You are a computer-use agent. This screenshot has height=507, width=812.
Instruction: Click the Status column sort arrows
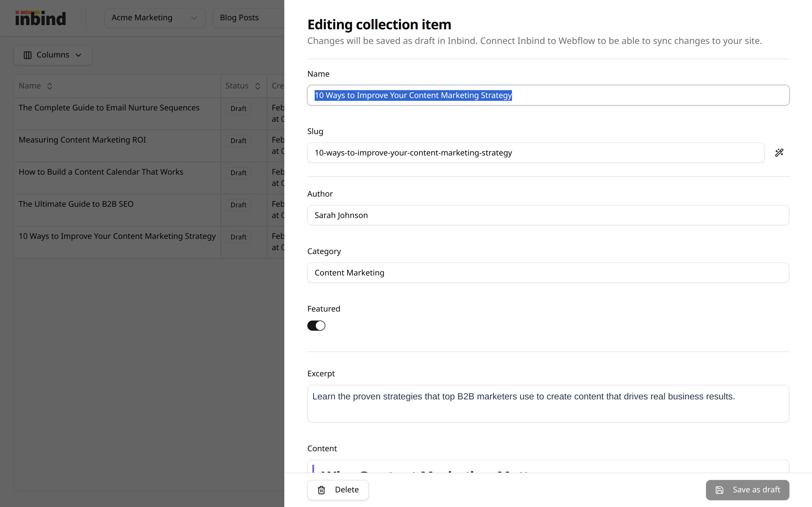coord(257,86)
